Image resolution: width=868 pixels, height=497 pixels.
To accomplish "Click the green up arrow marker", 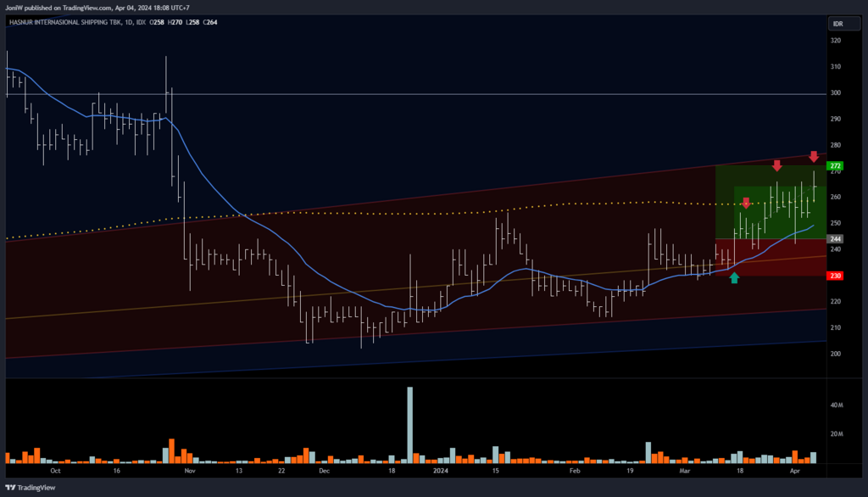I will point(734,277).
